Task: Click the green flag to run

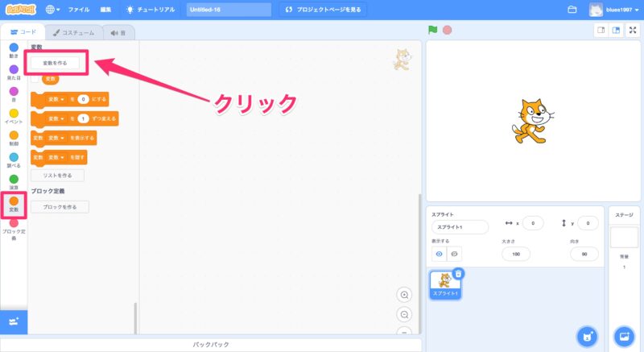Action: click(x=432, y=31)
